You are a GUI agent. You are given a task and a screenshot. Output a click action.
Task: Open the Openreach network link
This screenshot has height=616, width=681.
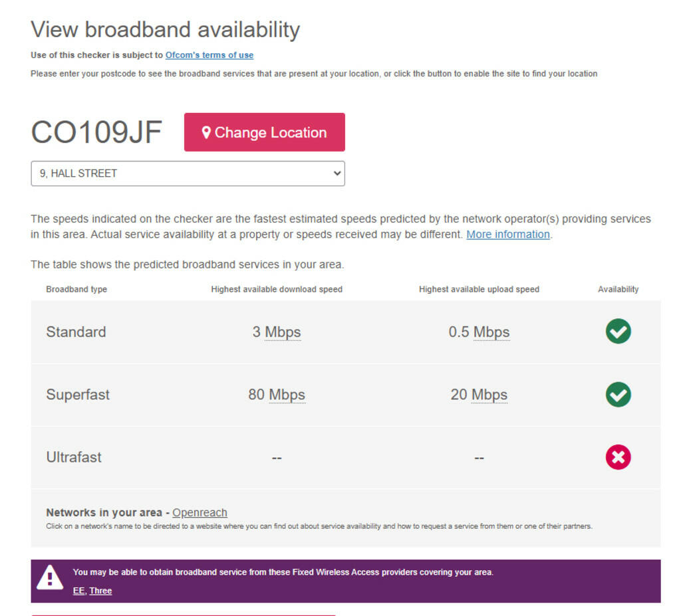click(200, 512)
